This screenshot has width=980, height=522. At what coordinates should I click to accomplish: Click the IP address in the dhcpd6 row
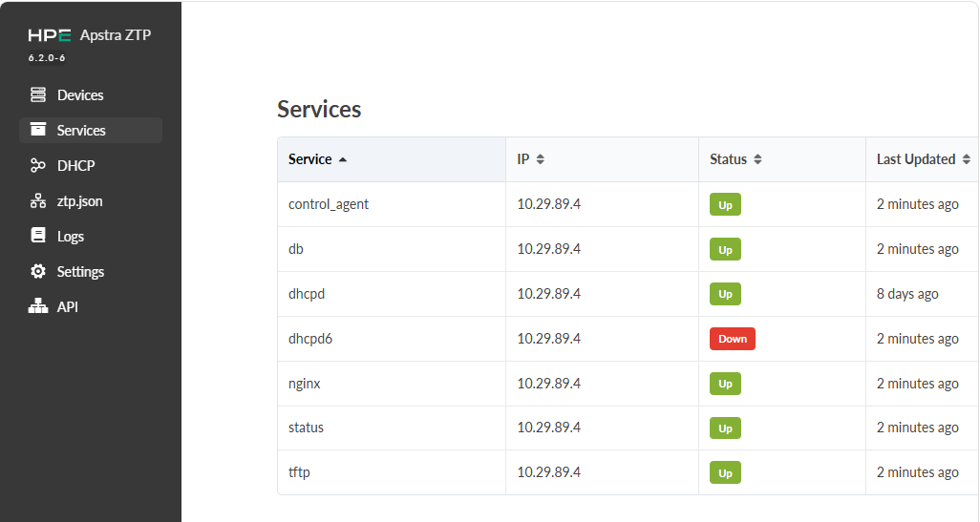549,339
